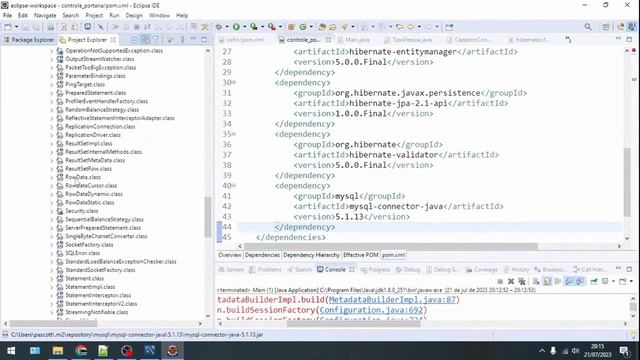Open Chrome from the taskbar
Image resolution: width=640 pixels, height=360 pixels.
click(x=81, y=351)
